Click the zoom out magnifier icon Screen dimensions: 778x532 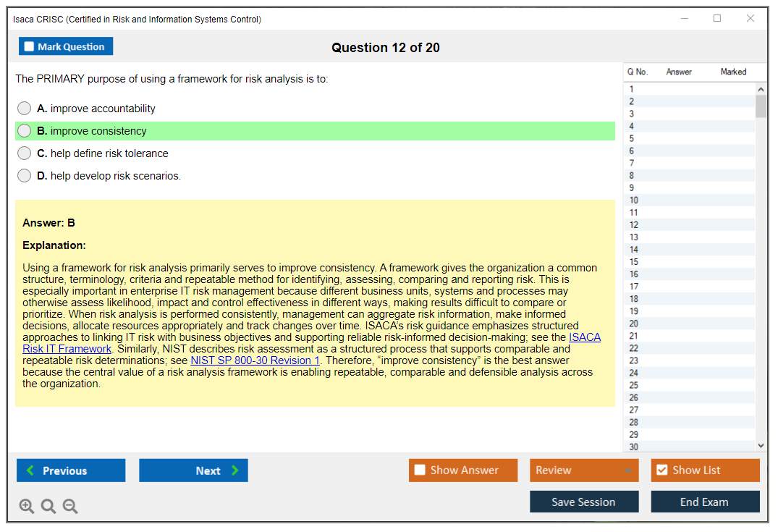(x=70, y=506)
